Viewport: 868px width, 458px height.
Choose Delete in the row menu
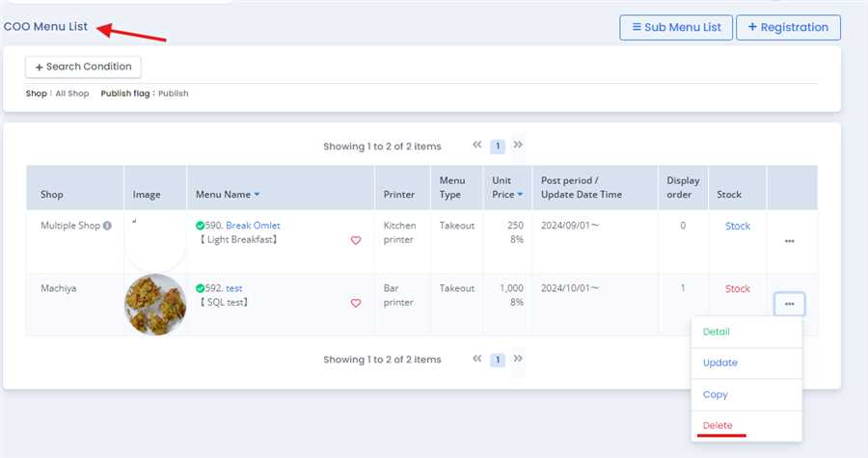click(718, 425)
